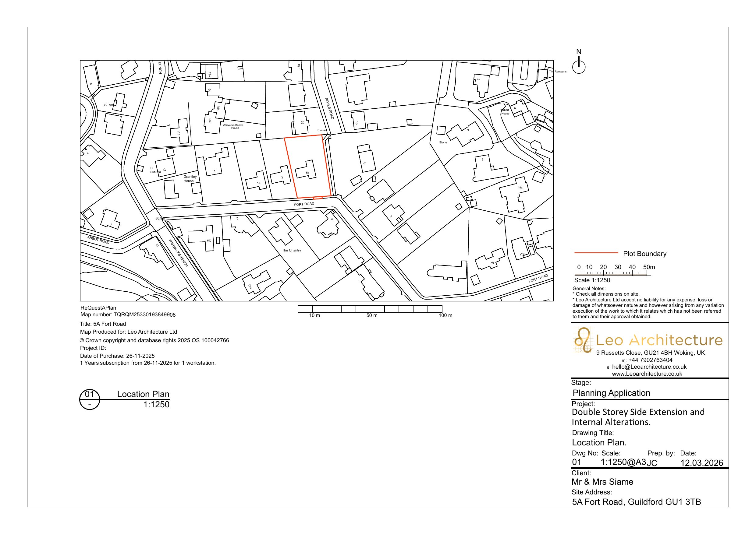Click the red Plot Boundary legend line

(x=596, y=253)
